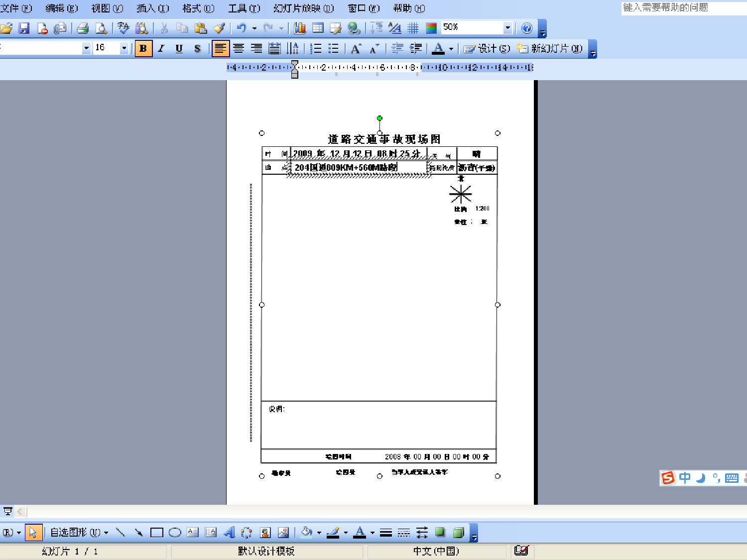The image size is (747, 560).
Task: Toggle Italic formatting
Action: tap(161, 49)
